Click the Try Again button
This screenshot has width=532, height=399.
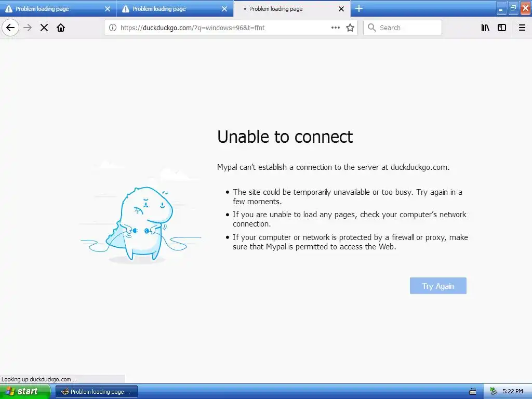tap(438, 286)
